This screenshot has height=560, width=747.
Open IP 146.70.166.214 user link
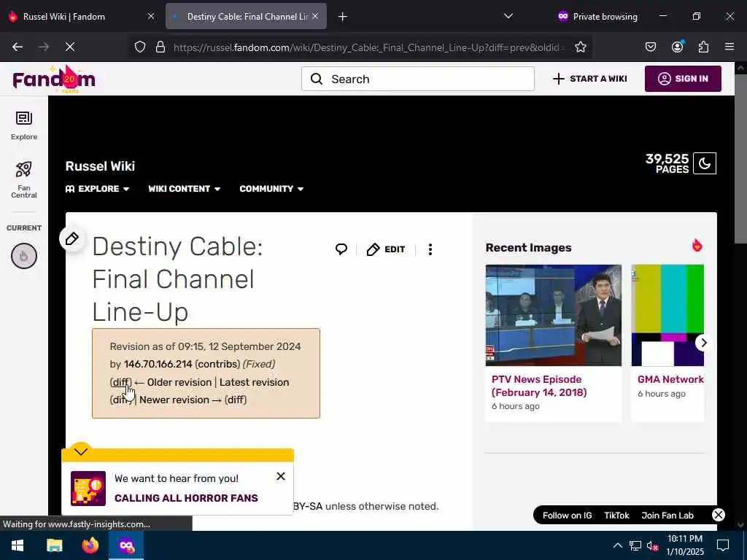point(158,364)
